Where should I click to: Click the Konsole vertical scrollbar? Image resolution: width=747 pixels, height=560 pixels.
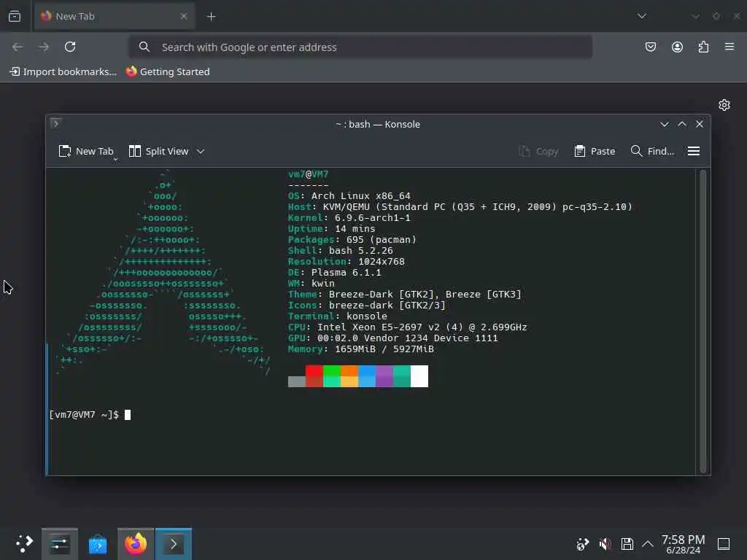coord(703,322)
